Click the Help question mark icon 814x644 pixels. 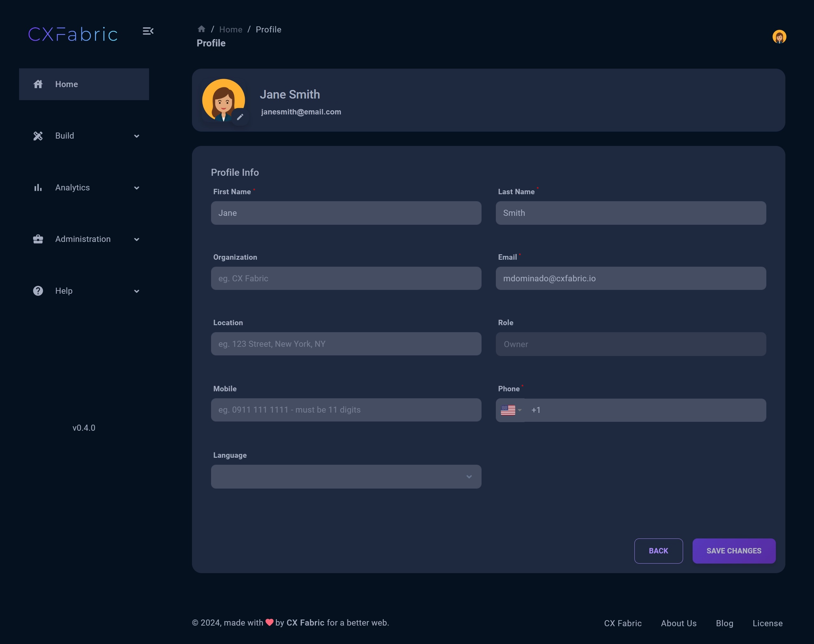[x=38, y=291]
